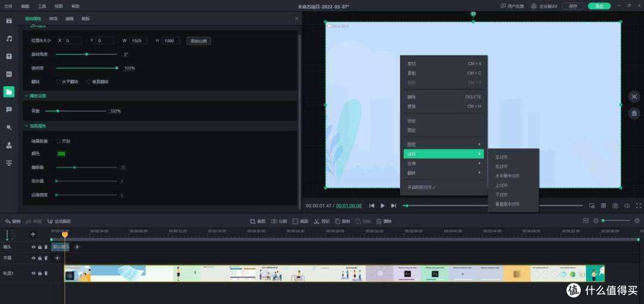Click the delete trash icon in timeline toolbar
This screenshot has height=304, width=644.
[x=383, y=221]
